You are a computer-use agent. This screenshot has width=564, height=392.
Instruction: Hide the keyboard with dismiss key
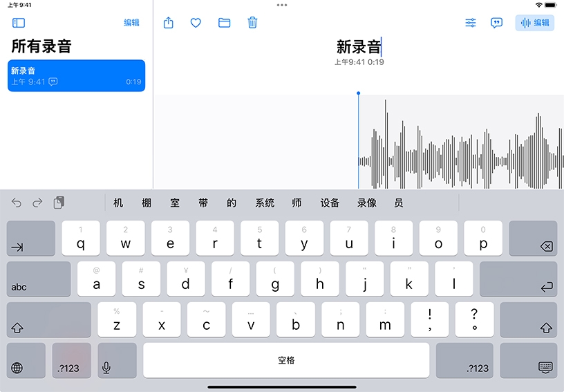click(545, 366)
